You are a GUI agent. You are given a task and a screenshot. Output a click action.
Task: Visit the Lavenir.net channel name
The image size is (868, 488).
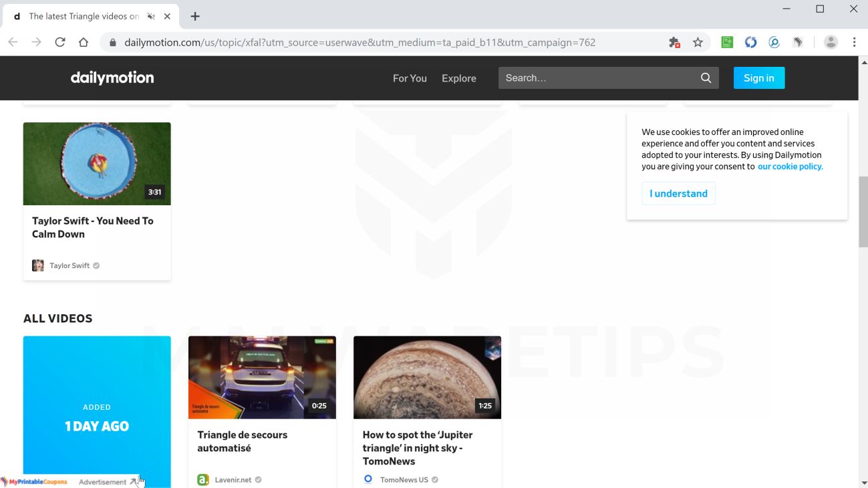click(233, 479)
